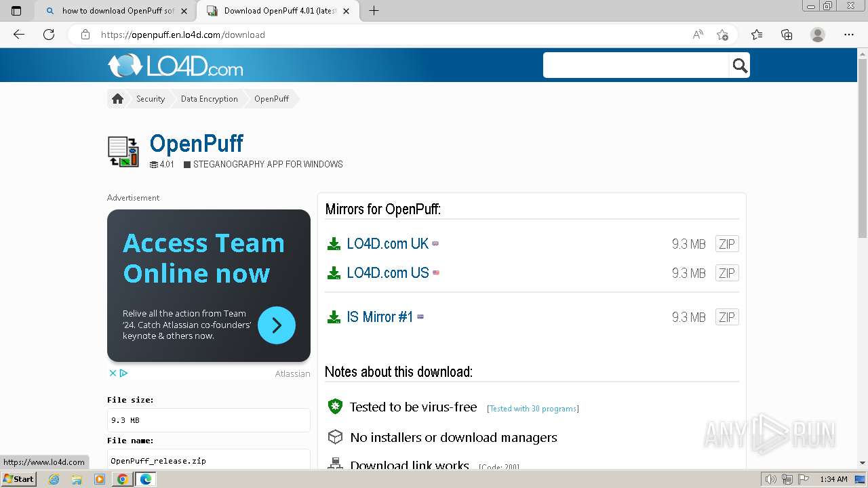Download from LO4D.com UK mirror
The width and height of the screenshot is (868, 488).
point(388,244)
